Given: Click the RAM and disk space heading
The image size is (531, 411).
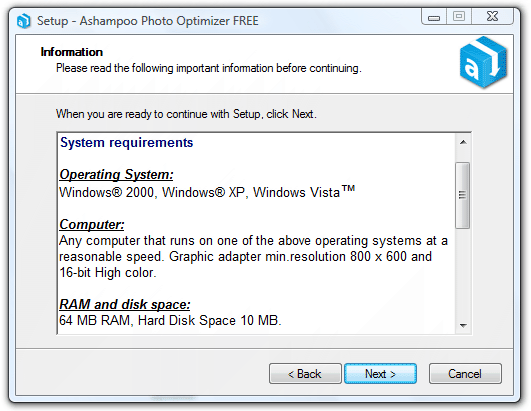Looking at the screenshot, I should coord(125,304).
